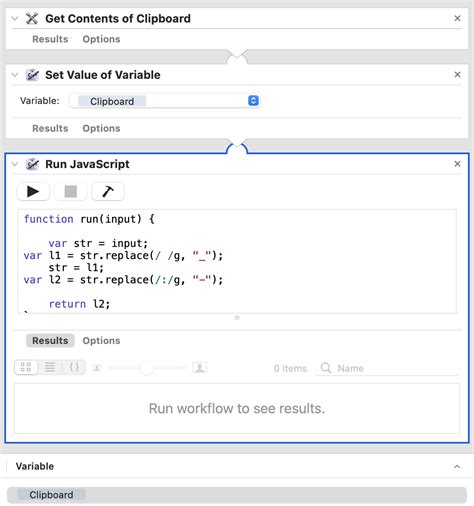
Task: Adjust the thumbnail size slider
Action: pyautogui.click(x=147, y=368)
